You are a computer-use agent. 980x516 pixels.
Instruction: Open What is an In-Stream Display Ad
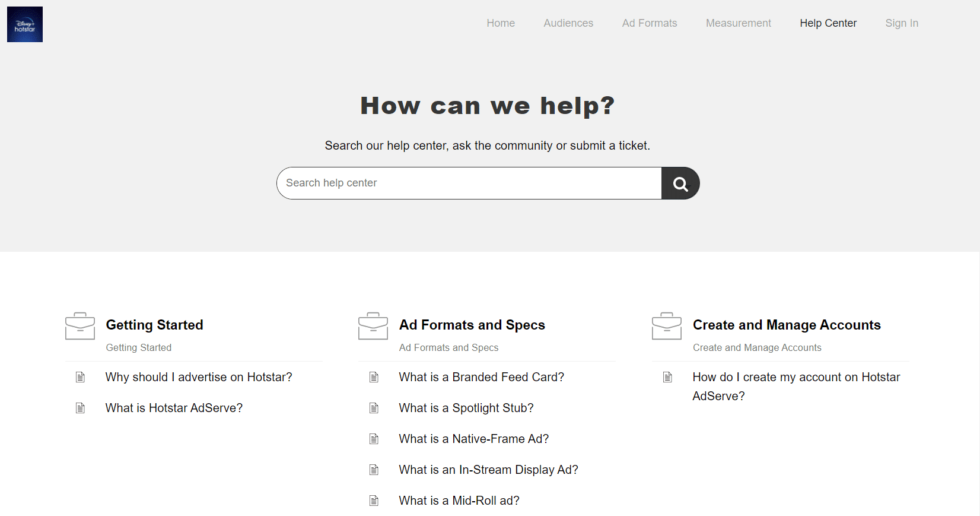[488, 470]
